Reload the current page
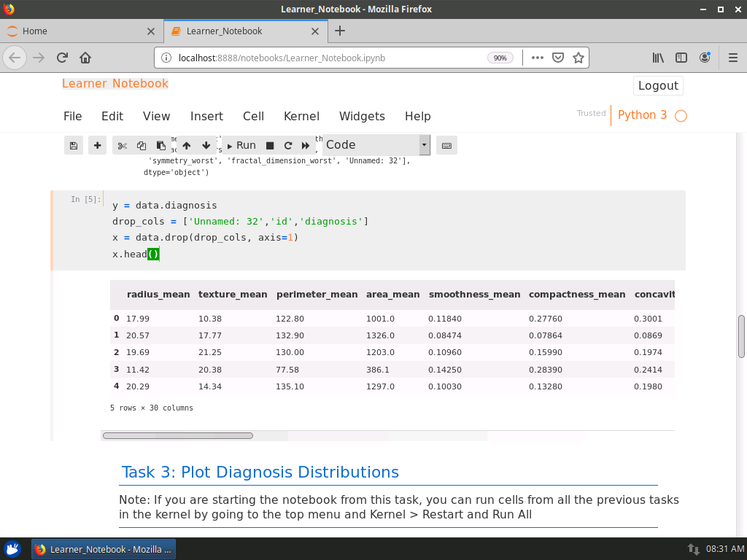 click(x=62, y=58)
